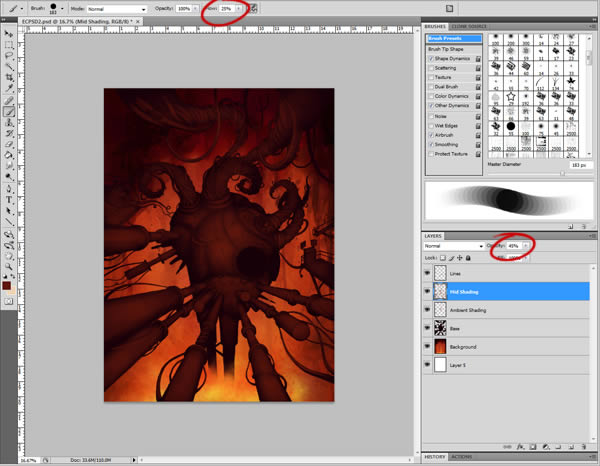Select the Eraser tool

pos(8,145)
